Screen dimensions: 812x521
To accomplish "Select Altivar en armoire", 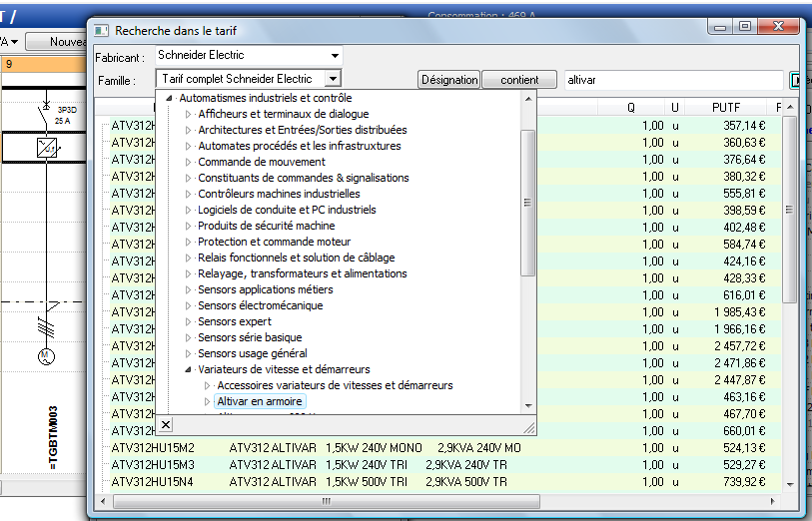I will [x=260, y=401].
